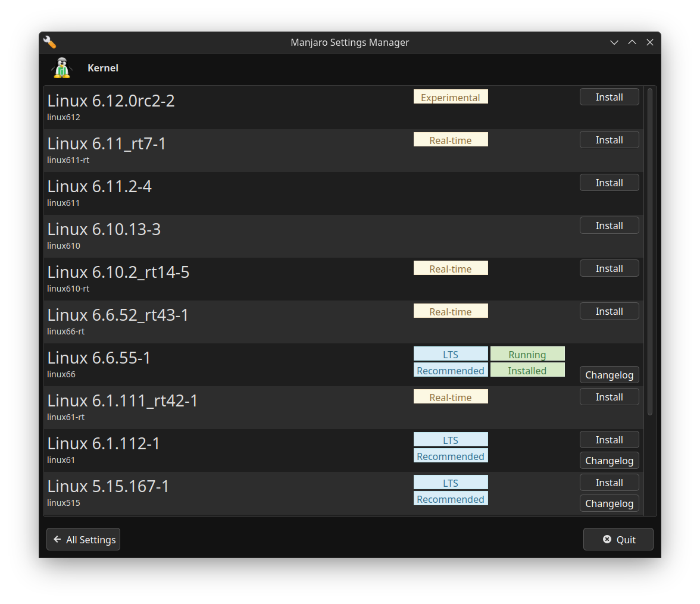Go back to All Settings
Image resolution: width=700 pixels, height=604 pixels.
[x=83, y=539]
